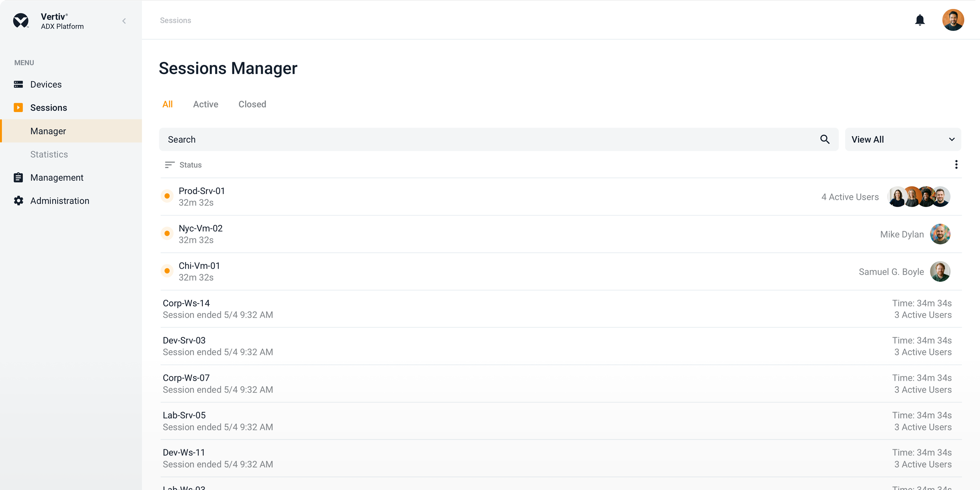Click the Management clipboard icon

click(18, 177)
